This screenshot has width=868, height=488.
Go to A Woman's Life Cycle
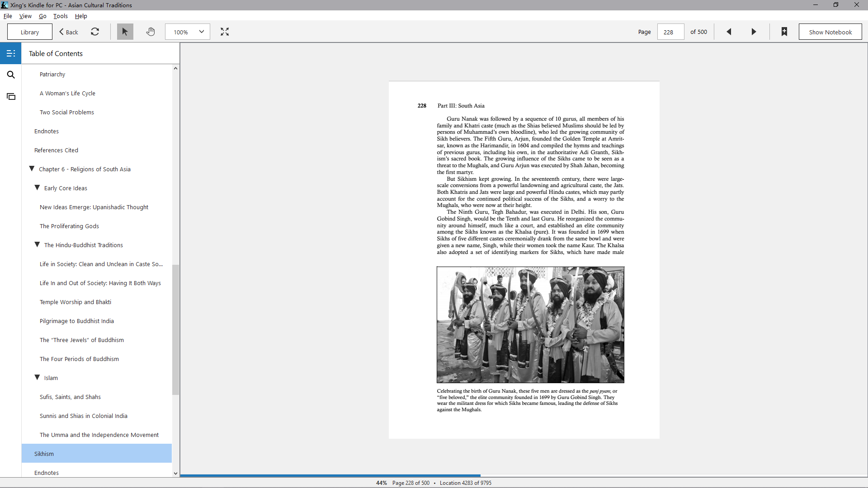click(67, 93)
